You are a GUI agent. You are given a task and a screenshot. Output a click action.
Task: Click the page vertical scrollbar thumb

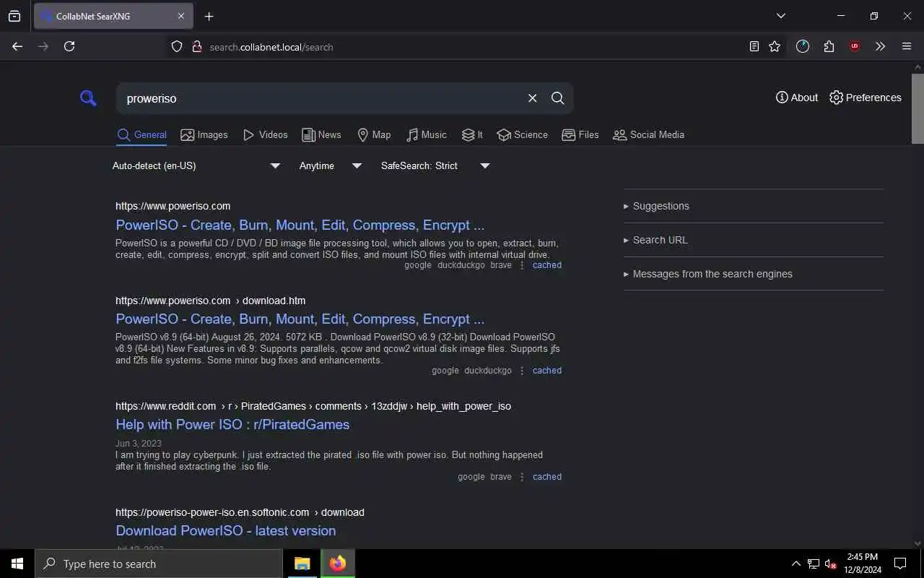[x=918, y=108]
